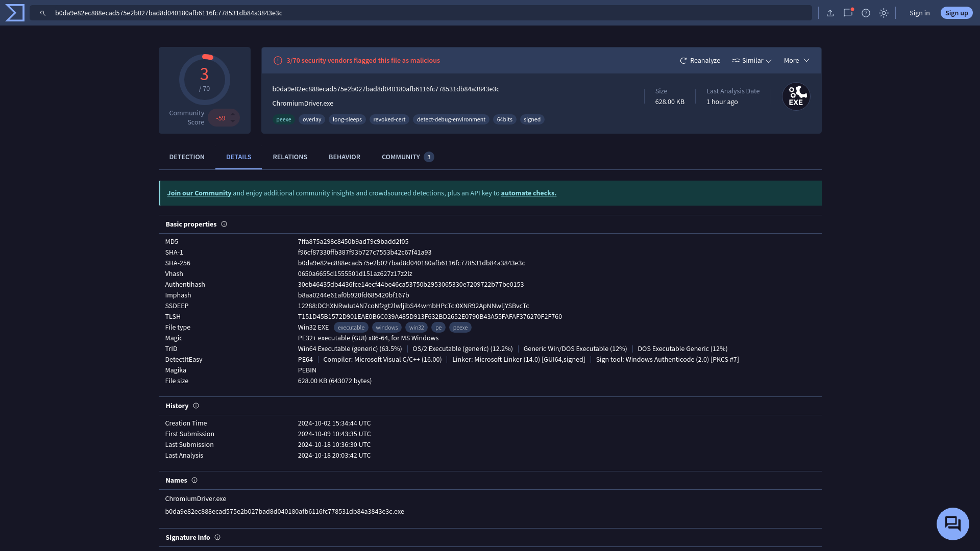Click the EXE file type icon
The height and width of the screenshot is (551, 980).
(796, 96)
